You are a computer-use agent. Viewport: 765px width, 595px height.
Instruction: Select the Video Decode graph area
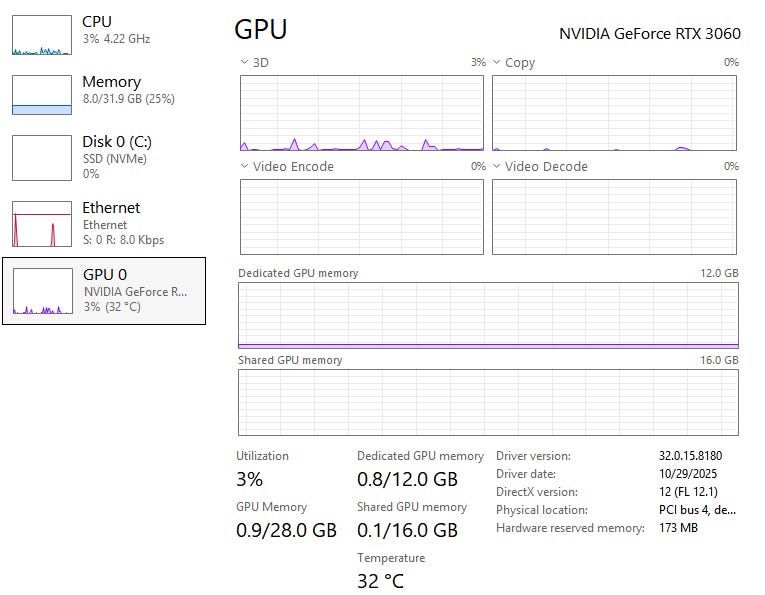pos(614,217)
